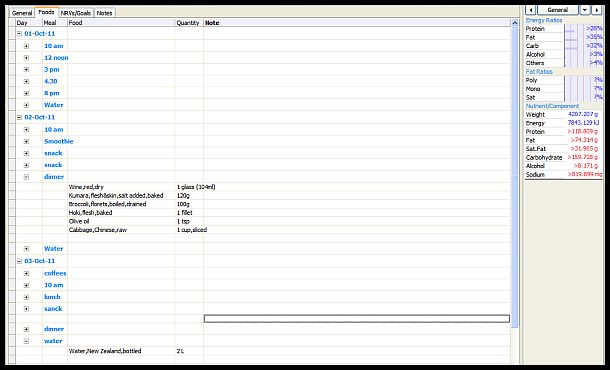Click the previous panel arrow beside General
610x370 pixels.
tap(531, 10)
